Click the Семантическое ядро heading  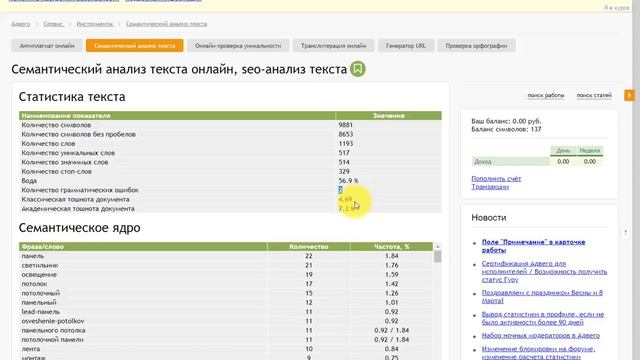coord(80,228)
